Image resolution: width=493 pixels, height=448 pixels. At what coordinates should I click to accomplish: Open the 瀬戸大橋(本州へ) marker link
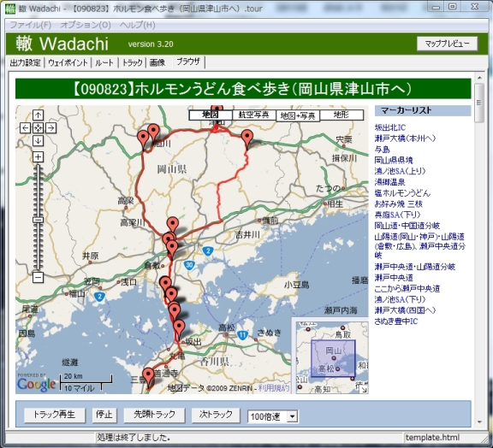[405, 139]
